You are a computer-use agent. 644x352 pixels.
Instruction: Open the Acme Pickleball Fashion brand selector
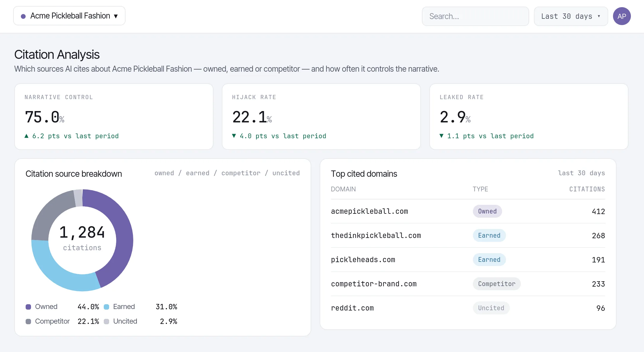coord(69,16)
